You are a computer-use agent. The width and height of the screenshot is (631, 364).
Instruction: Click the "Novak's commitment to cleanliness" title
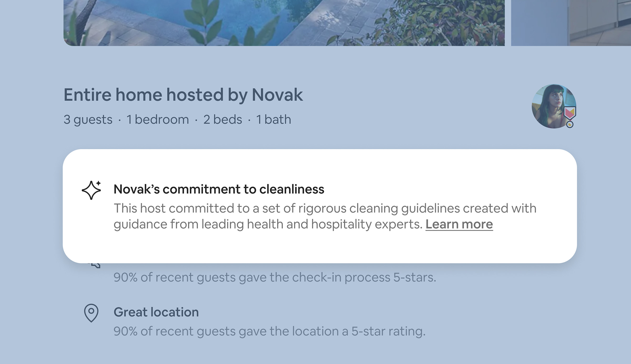[219, 189]
